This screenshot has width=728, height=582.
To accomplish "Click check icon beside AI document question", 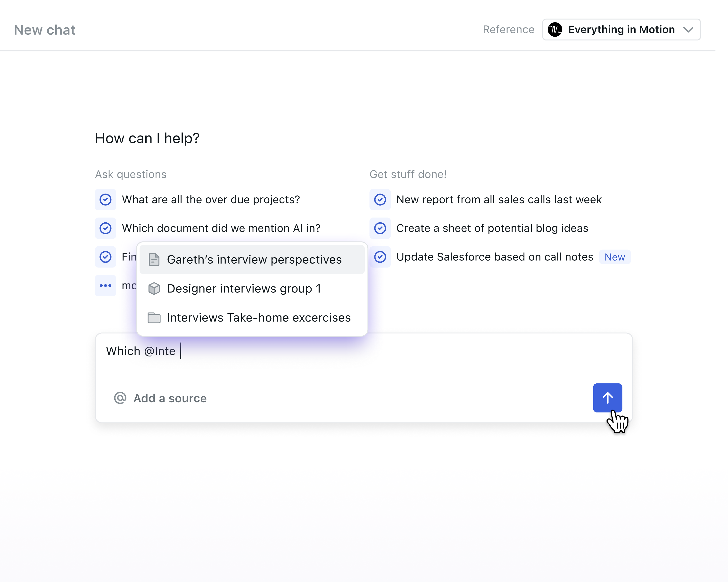I will pos(105,228).
